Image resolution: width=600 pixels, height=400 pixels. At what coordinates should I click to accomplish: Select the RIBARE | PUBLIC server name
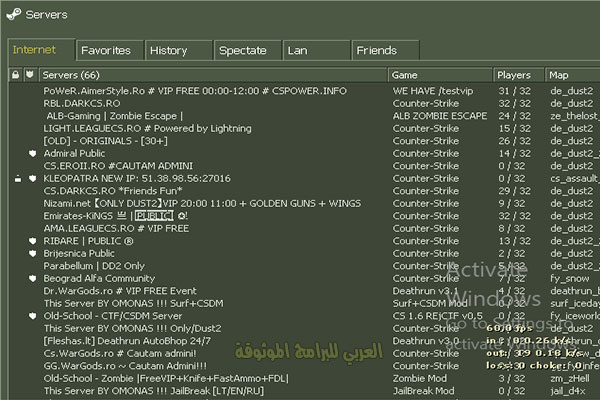(88, 241)
